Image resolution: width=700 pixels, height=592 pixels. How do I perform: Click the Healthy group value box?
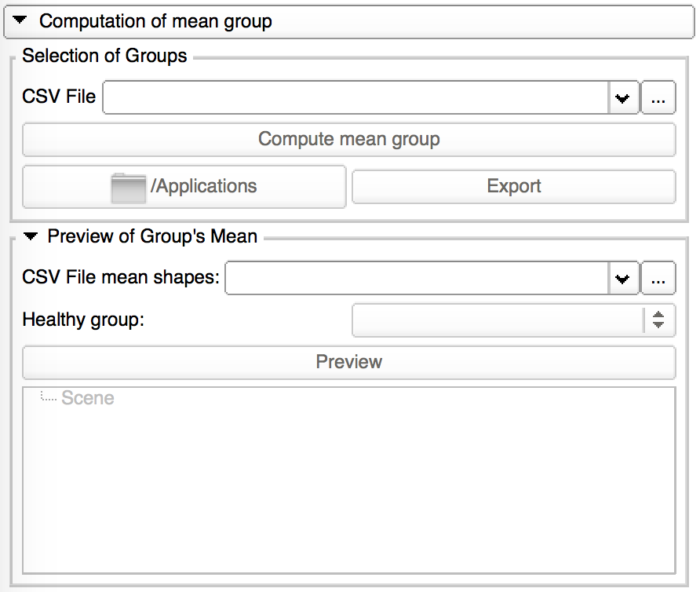[498, 320]
